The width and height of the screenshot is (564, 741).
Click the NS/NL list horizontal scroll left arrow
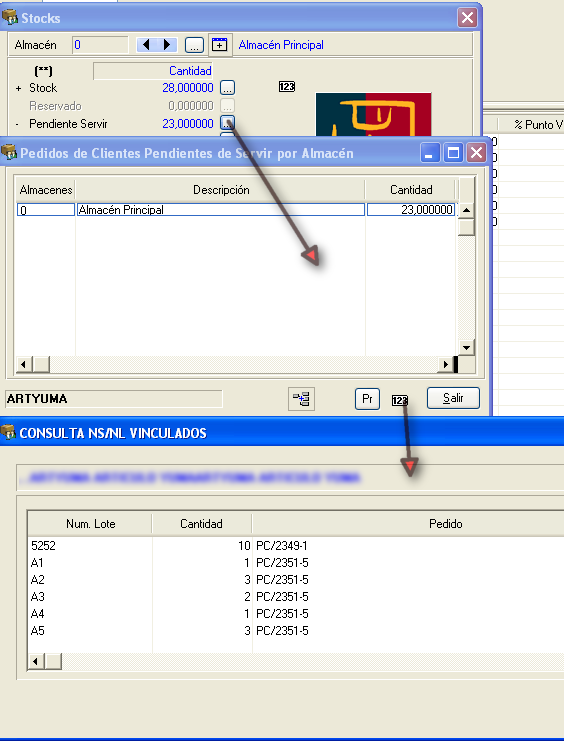coord(35,661)
